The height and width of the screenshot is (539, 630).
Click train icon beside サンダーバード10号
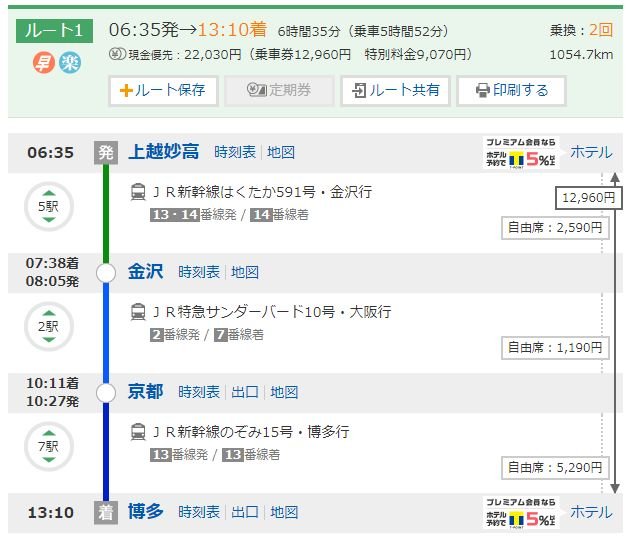tap(138, 312)
